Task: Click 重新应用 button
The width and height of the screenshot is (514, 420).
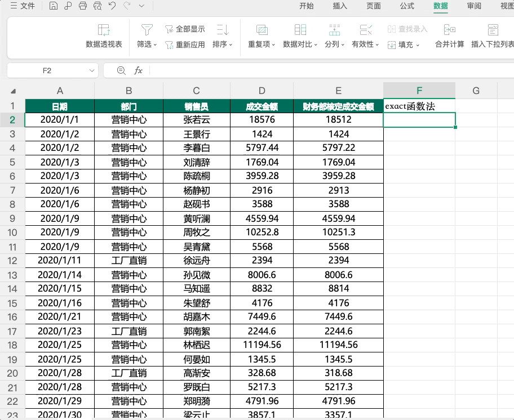Action: tap(185, 44)
